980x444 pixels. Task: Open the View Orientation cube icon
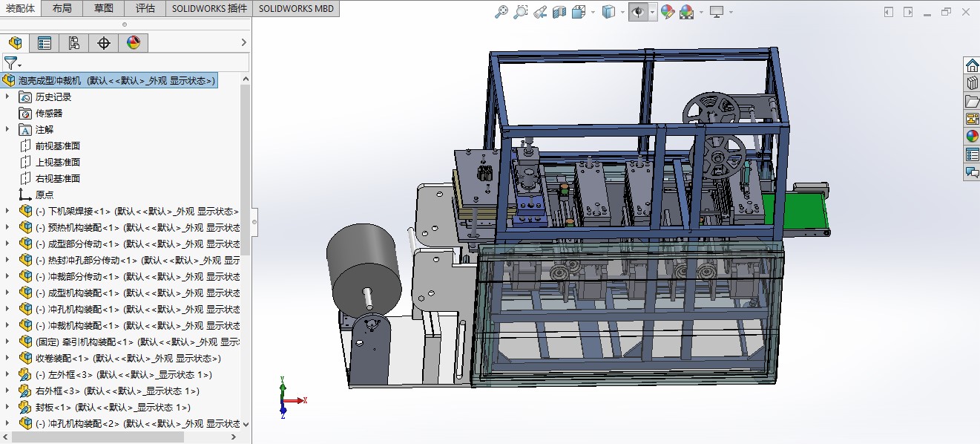pyautogui.click(x=579, y=12)
